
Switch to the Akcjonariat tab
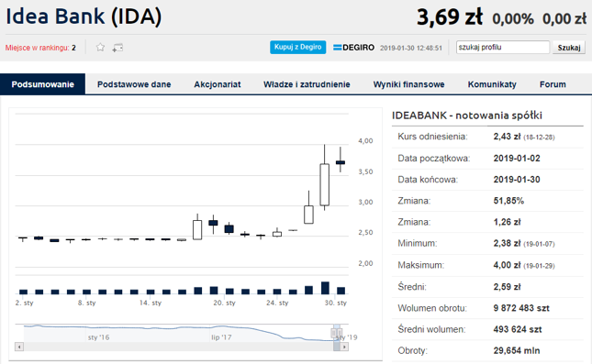tap(218, 84)
